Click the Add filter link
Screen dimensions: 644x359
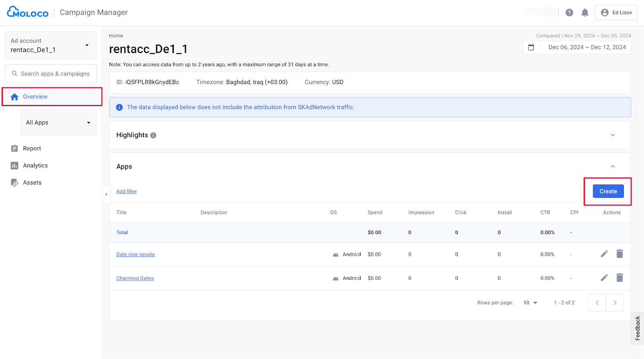pyautogui.click(x=126, y=191)
